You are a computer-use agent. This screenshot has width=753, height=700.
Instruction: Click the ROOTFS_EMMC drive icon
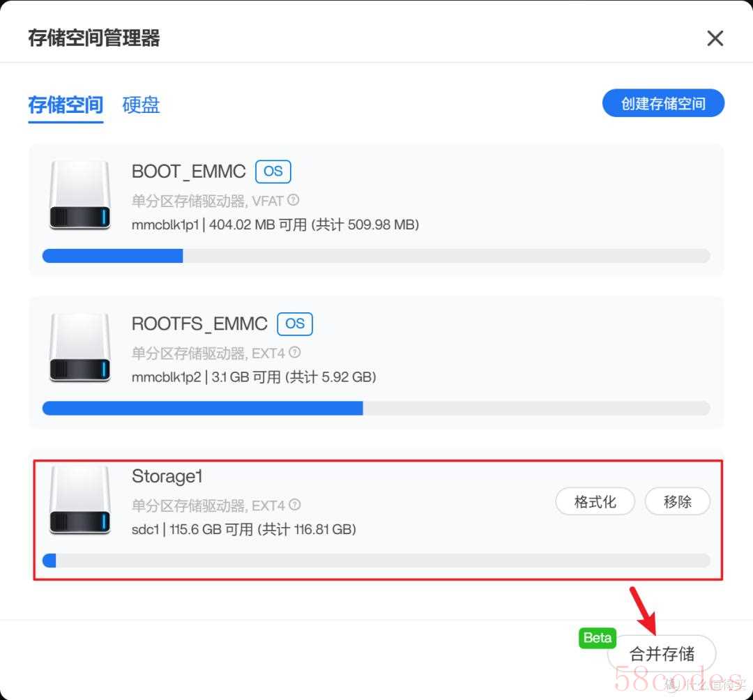click(x=79, y=348)
